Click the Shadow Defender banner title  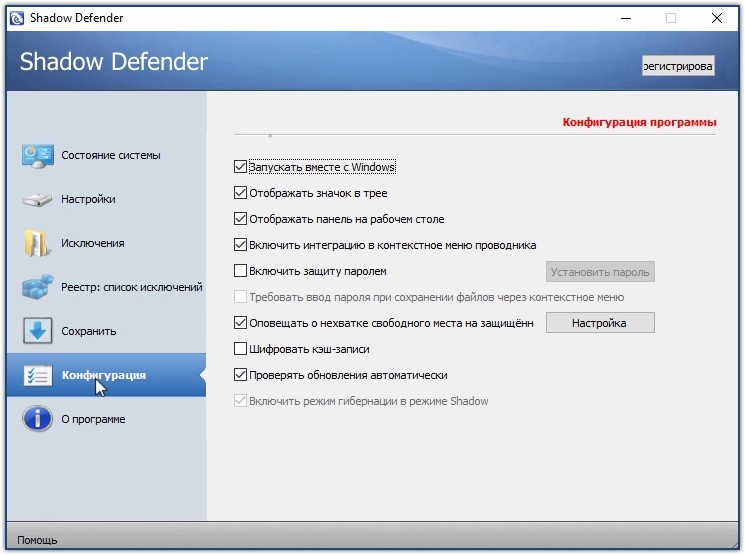coord(114,62)
